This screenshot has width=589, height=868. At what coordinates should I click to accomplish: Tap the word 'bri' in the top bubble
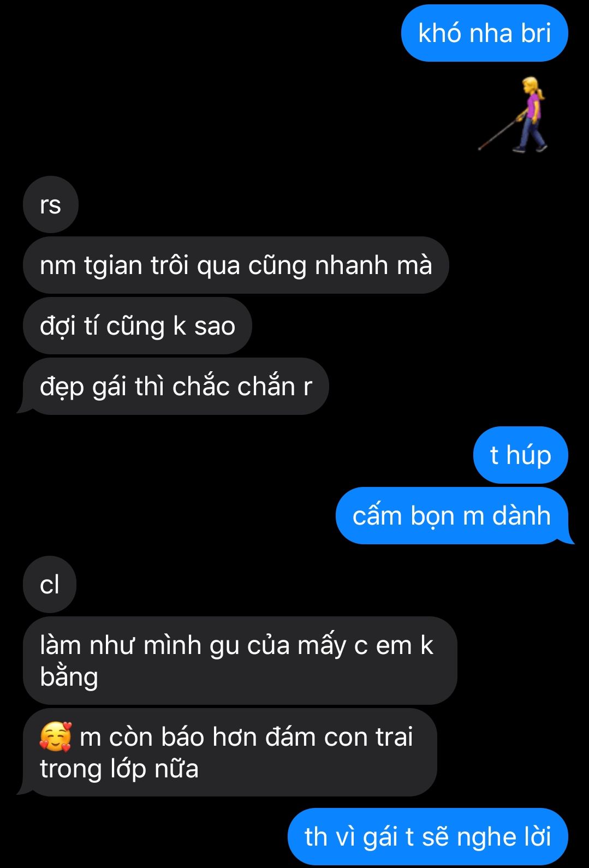(x=536, y=33)
